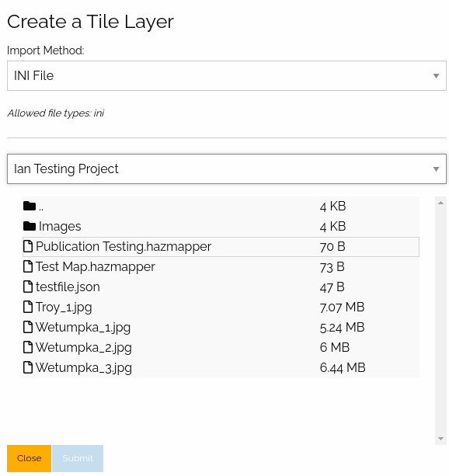Click the file list scroll down arrow

(440, 439)
